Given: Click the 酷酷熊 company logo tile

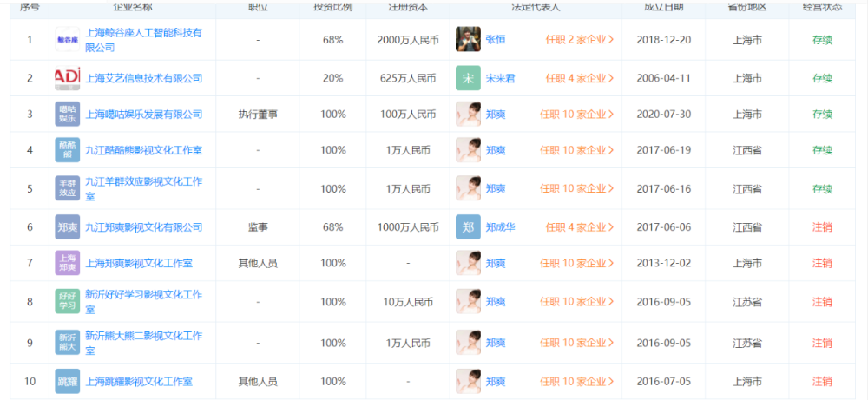Looking at the screenshot, I should 68,150.
